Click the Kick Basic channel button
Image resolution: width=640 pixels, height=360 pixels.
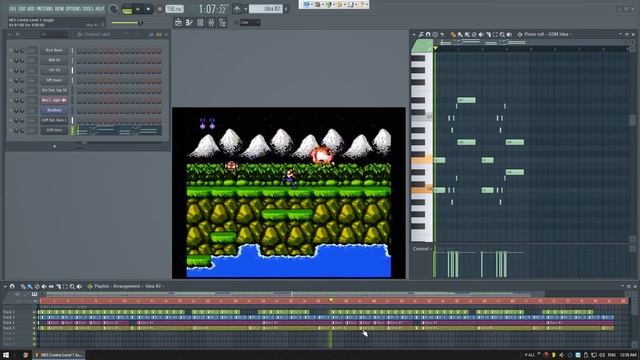[54, 51]
